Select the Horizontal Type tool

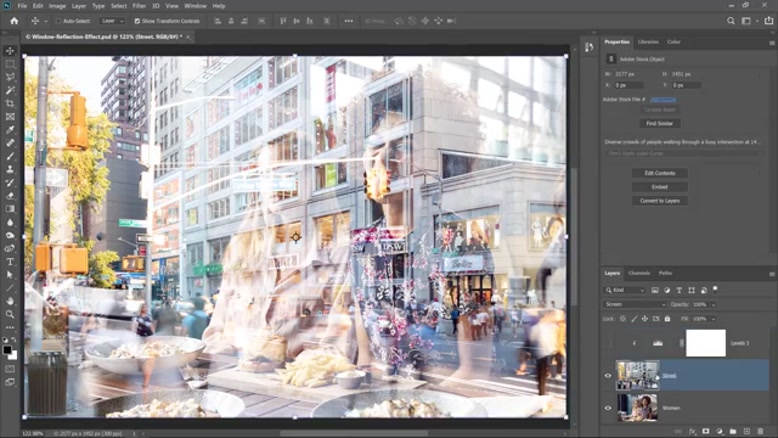coord(10,261)
